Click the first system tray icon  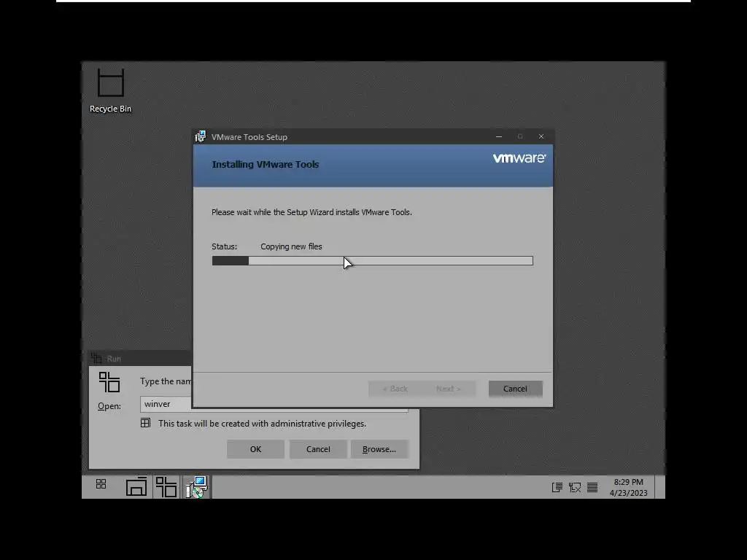[557, 487]
